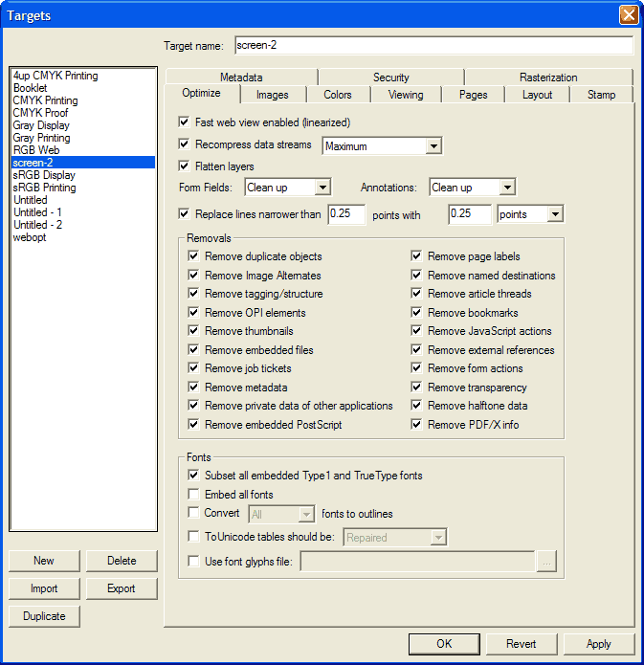This screenshot has width=644, height=665.
Task: Go to the Rasterization tab
Action: [548, 78]
